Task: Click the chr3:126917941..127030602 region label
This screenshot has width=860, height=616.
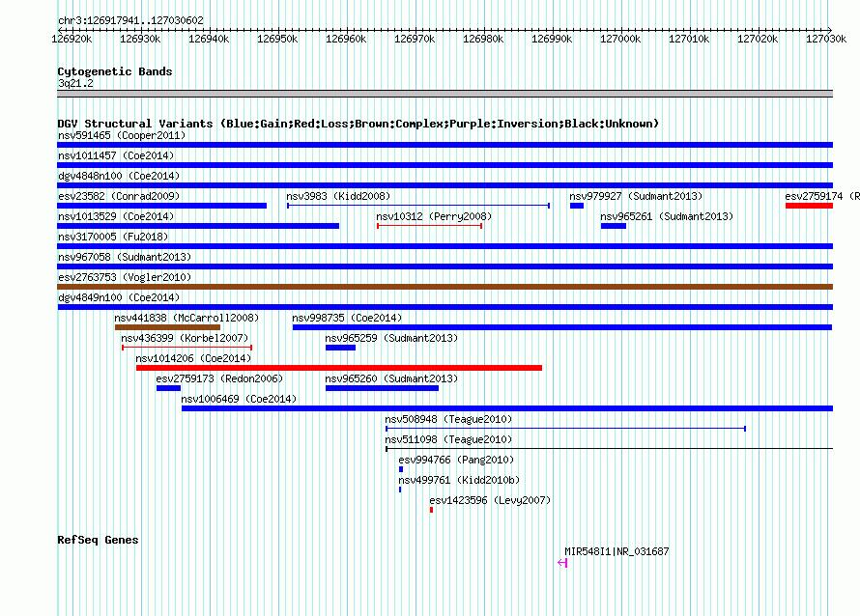Action: click(130, 20)
